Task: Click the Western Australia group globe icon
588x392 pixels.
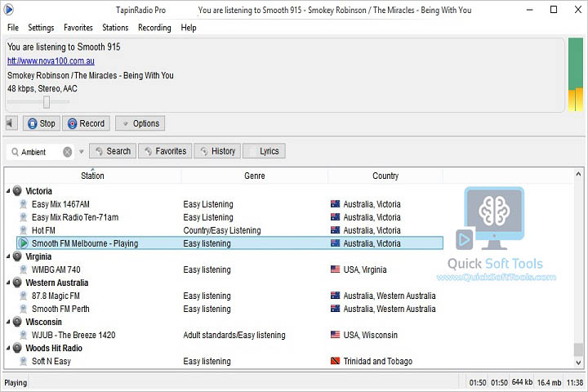Action: (x=17, y=283)
